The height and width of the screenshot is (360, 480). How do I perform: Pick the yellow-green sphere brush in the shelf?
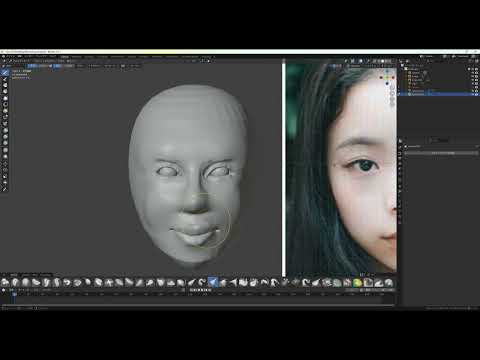tap(357, 283)
